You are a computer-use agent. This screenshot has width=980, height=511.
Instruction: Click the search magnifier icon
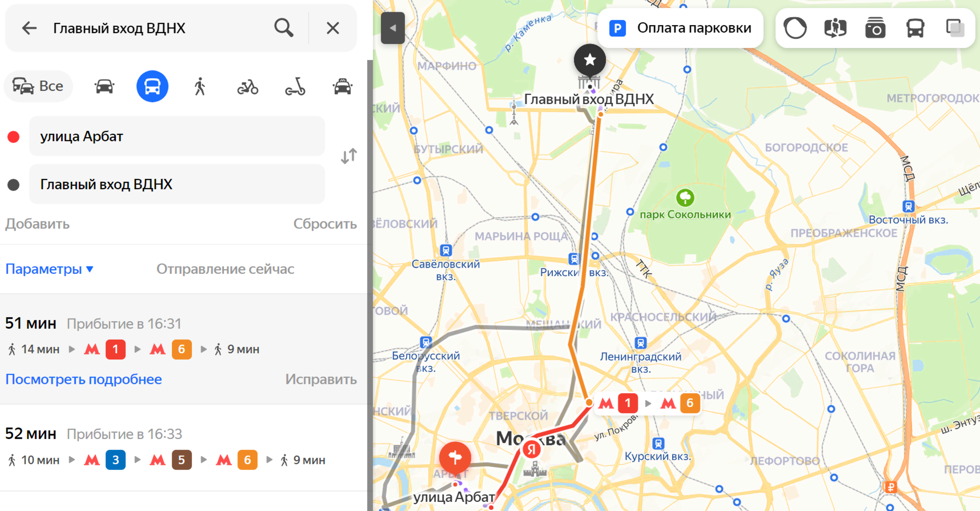284,28
